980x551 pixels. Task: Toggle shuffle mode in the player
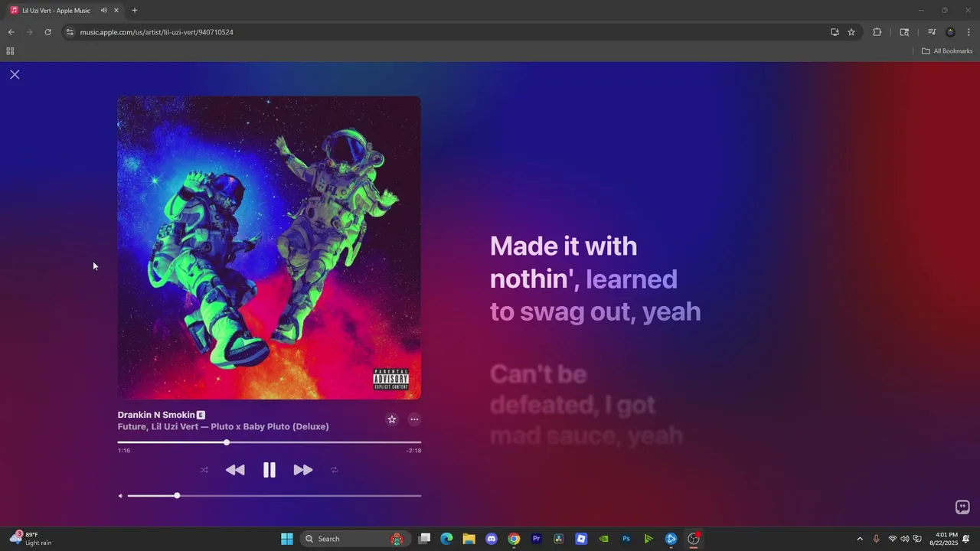click(204, 470)
